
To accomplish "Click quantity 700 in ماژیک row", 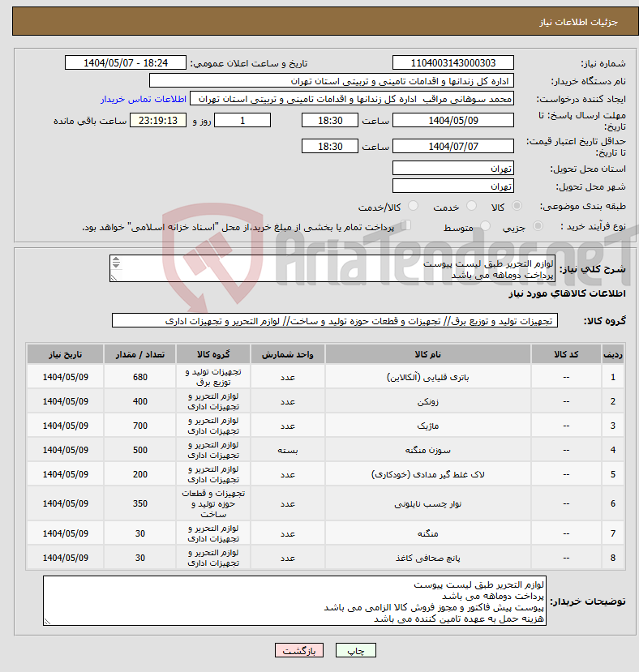I will (139, 426).
